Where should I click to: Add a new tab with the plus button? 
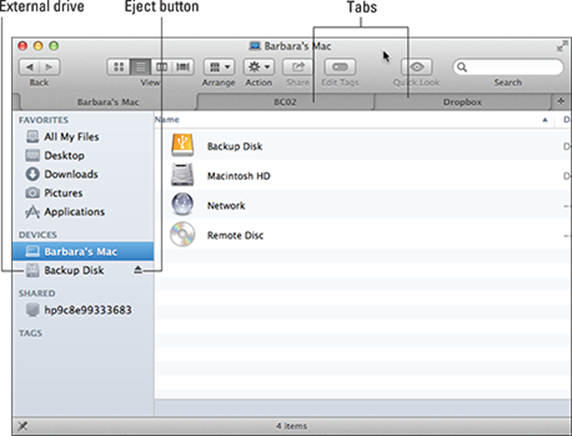click(x=561, y=101)
